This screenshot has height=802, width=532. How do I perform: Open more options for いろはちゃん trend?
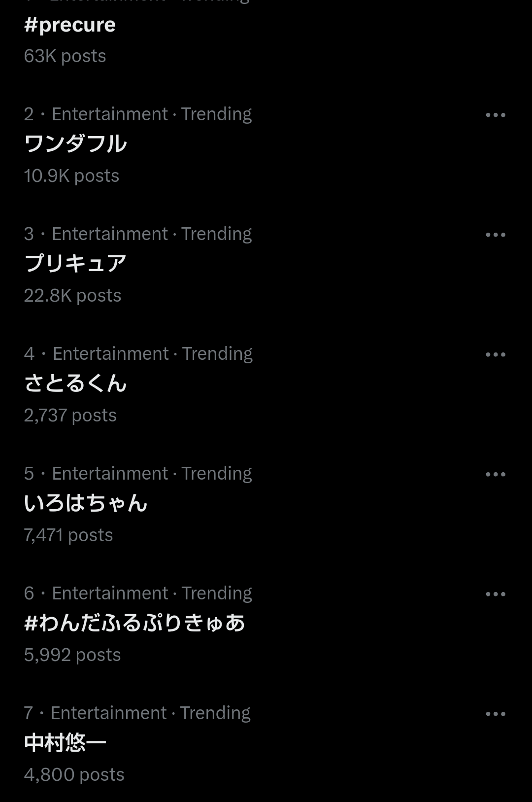tap(495, 474)
